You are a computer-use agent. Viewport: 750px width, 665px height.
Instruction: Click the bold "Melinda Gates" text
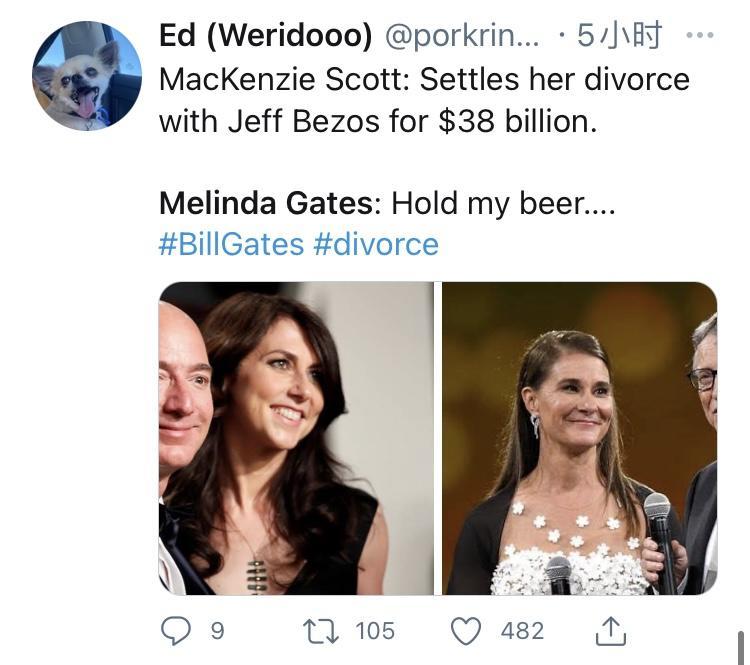[x=266, y=203]
